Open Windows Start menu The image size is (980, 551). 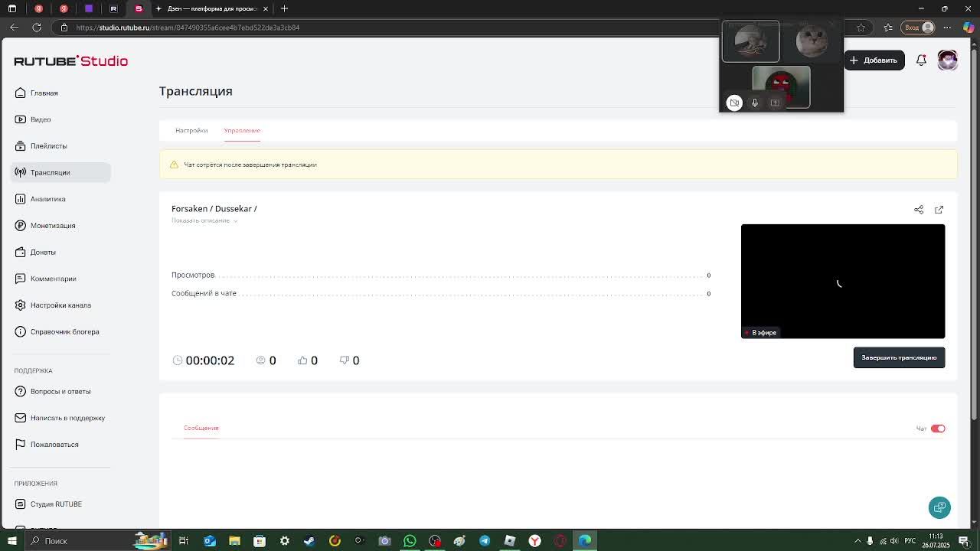(x=12, y=541)
